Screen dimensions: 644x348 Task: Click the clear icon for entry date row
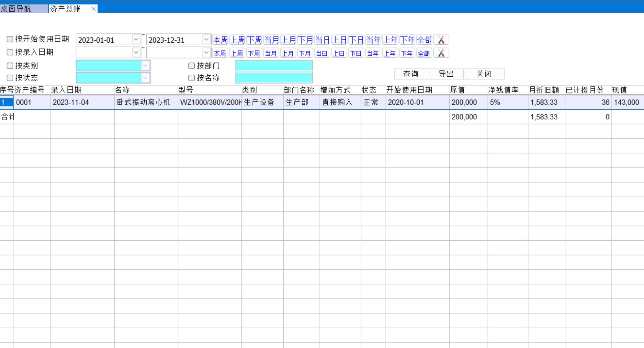coord(441,53)
